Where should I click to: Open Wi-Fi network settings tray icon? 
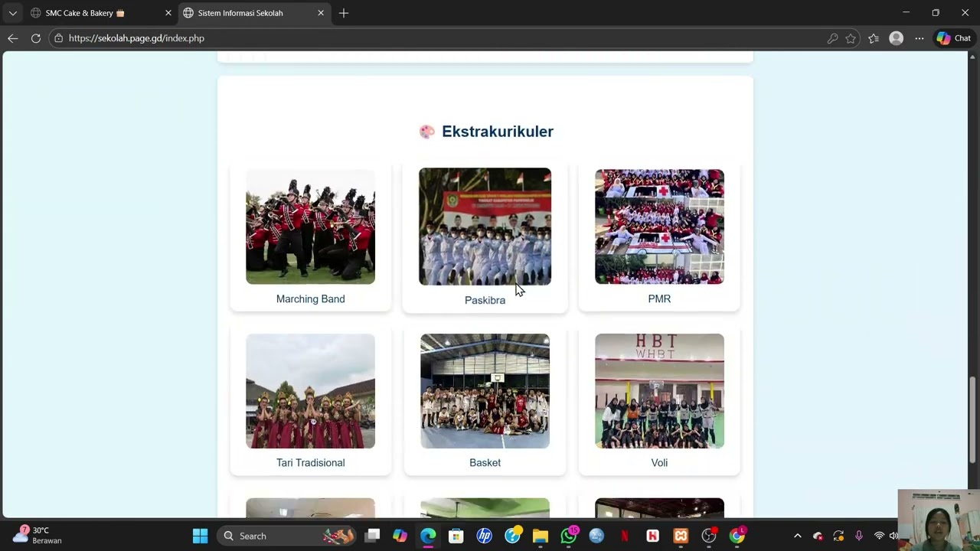pyautogui.click(x=879, y=536)
